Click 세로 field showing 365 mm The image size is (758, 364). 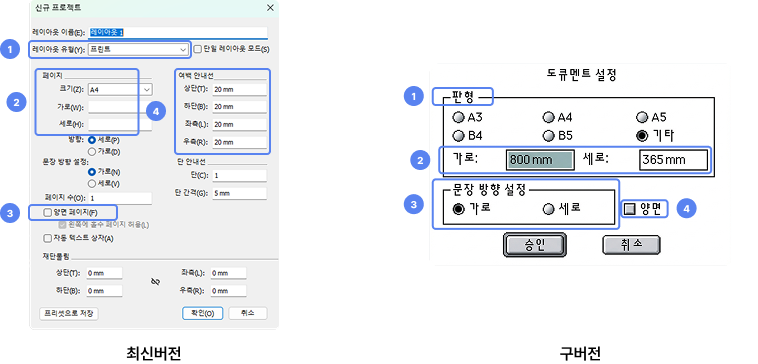pyautogui.click(x=673, y=160)
